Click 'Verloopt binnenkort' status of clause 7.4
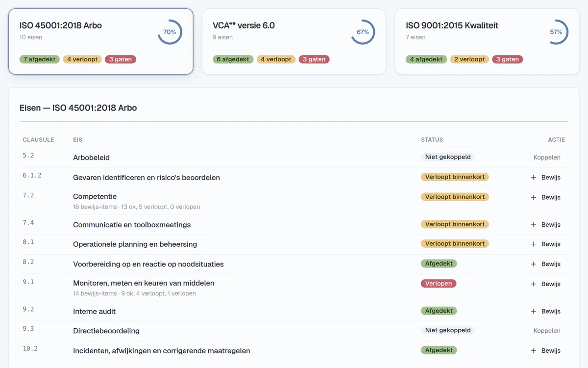The width and height of the screenshot is (588, 368). 455,224
